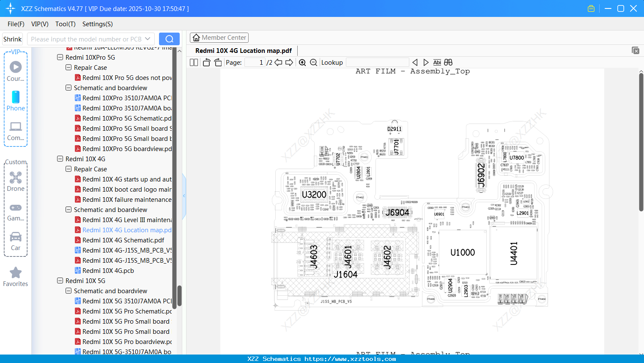644x363 pixels.
Task: Open search with the binoculars icon
Action: coord(448,62)
